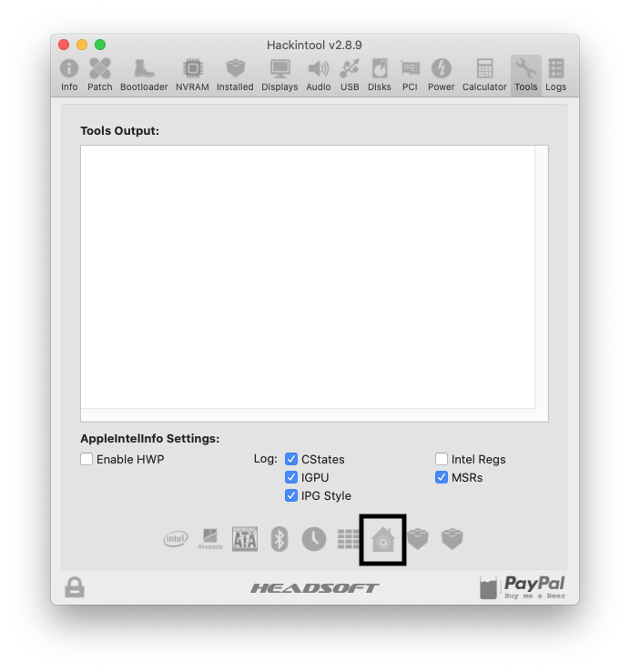Switch to the Patch section

coord(100,75)
